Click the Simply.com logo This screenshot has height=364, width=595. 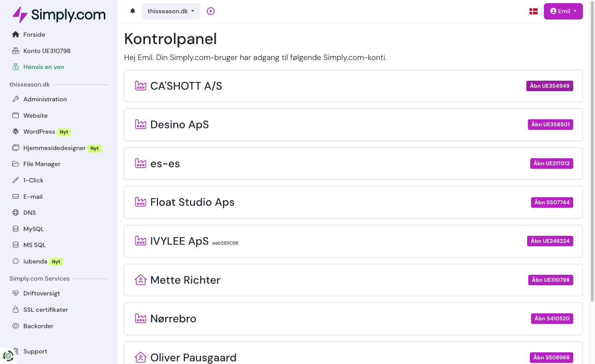[x=59, y=14]
